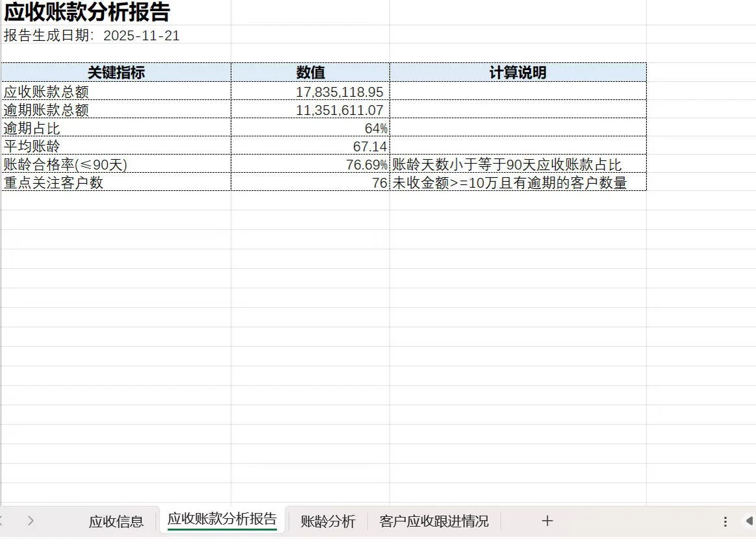Image resolution: width=756 pixels, height=539 pixels.
Task: Select the 逾期占比 label cell
Action: click(116, 128)
